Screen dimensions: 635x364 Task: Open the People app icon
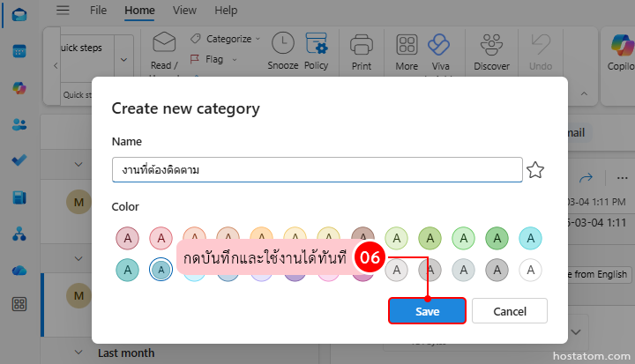point(19,124)
